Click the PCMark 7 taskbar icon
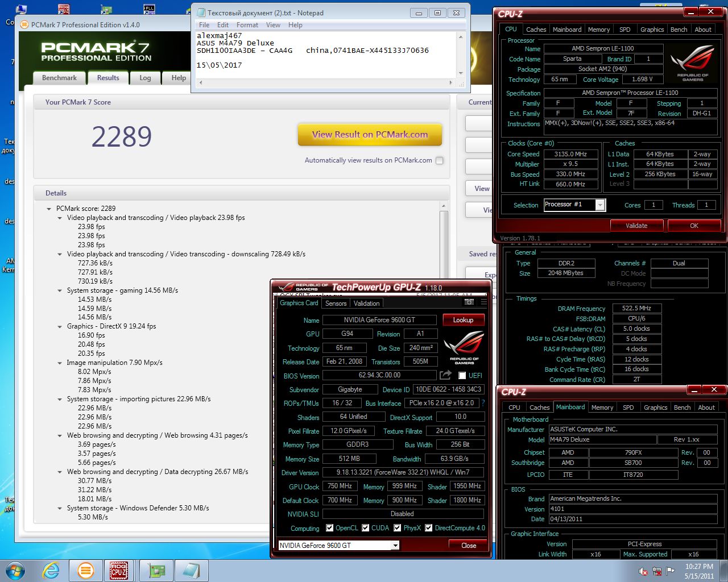 click(86, 570)
